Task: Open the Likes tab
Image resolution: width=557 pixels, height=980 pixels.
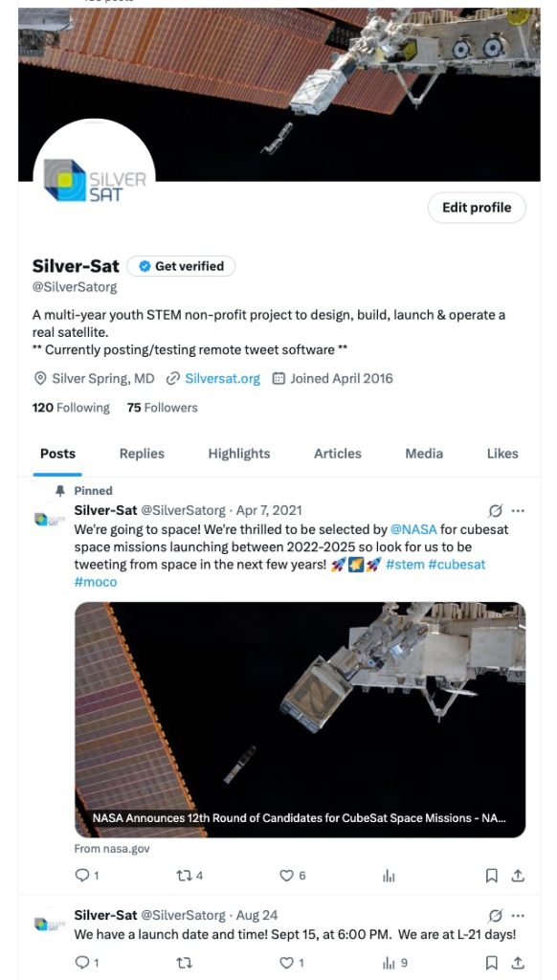Action: (502, 453)
